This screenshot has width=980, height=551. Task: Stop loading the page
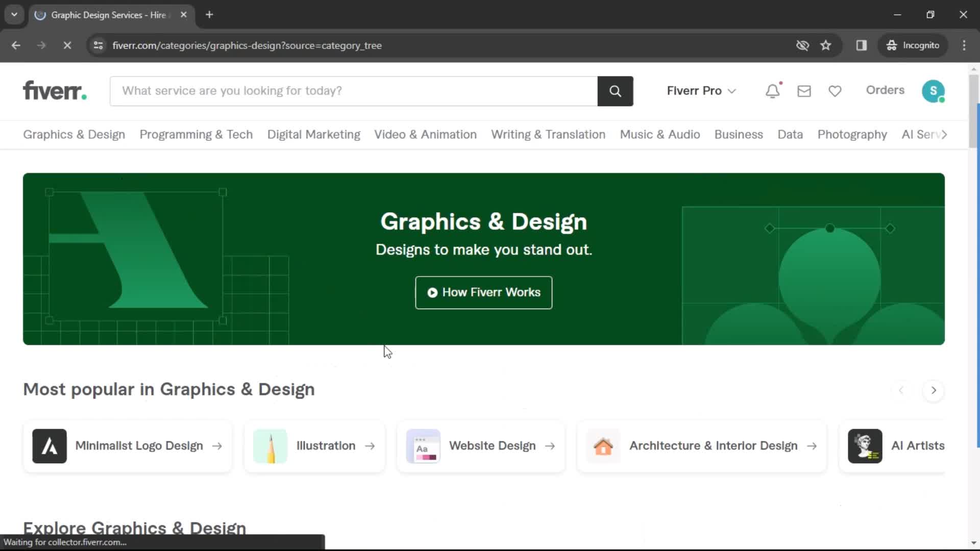67,45
